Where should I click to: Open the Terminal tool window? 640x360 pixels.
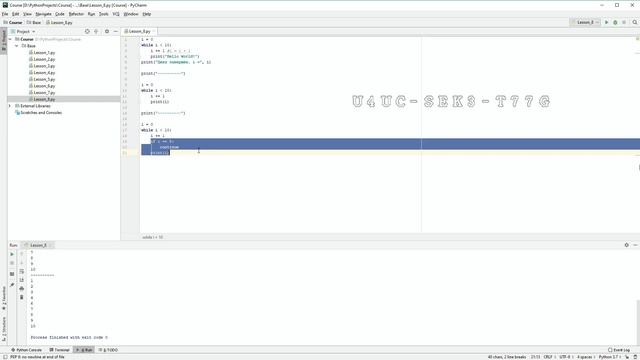(x=60, y=350)
